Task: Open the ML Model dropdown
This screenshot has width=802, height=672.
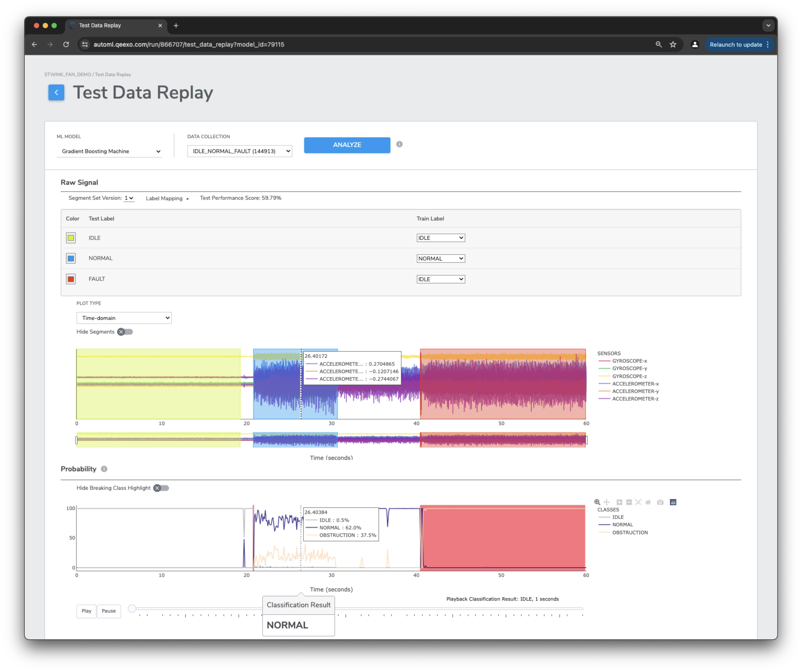Action: click(x=109, y=151)
